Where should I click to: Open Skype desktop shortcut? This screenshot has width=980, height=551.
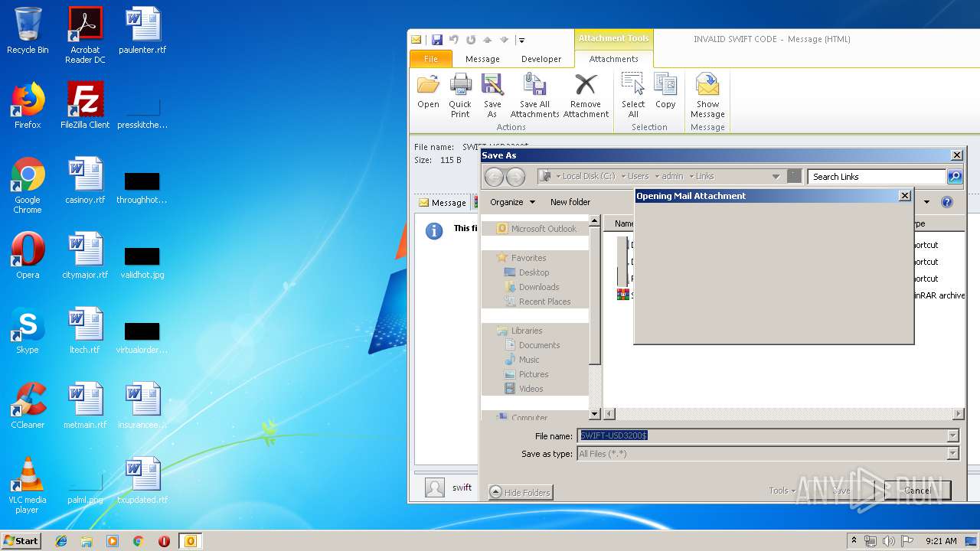point(28,331)
